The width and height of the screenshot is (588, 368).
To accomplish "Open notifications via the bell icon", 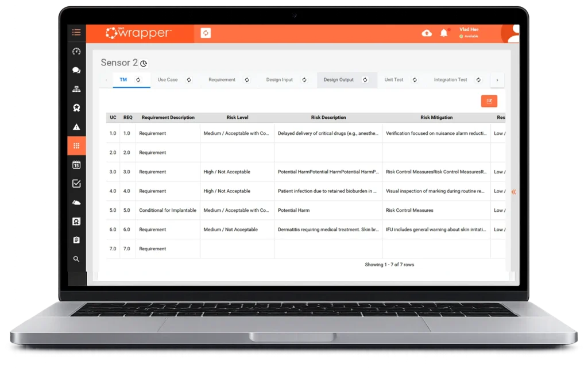I will [x=443, y=33].
